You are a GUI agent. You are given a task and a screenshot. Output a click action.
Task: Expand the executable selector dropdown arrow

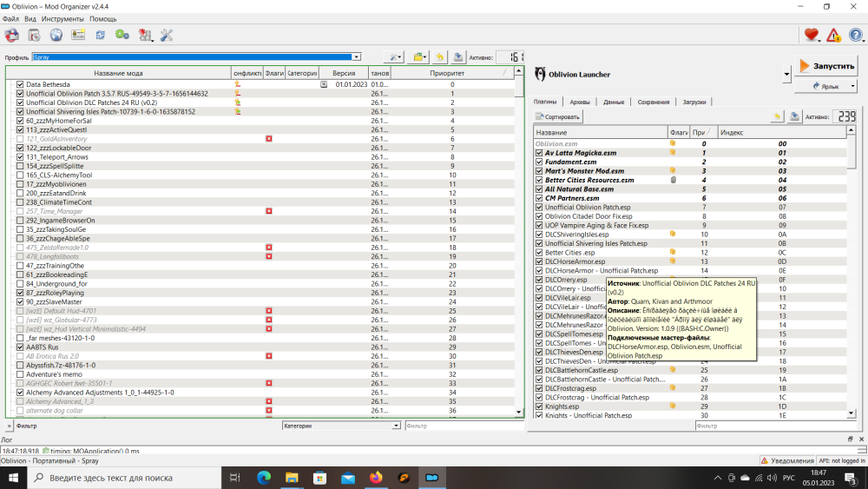786,74
